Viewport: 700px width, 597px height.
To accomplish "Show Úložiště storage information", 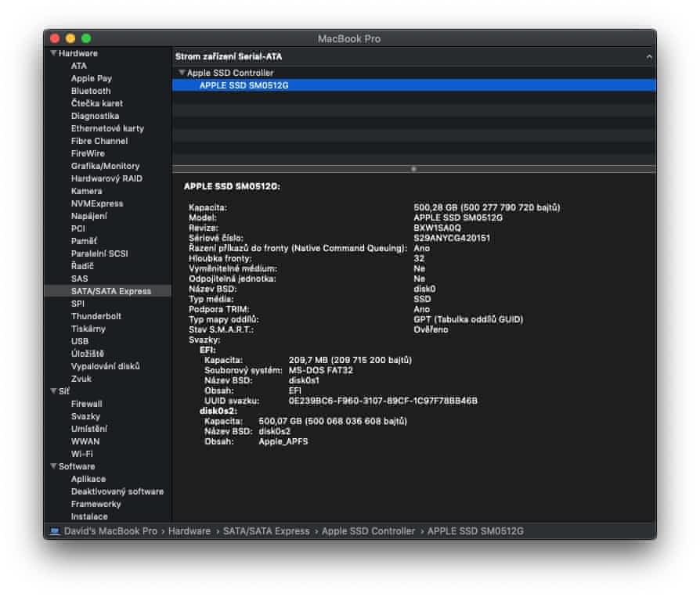I will tap(87, 354).
